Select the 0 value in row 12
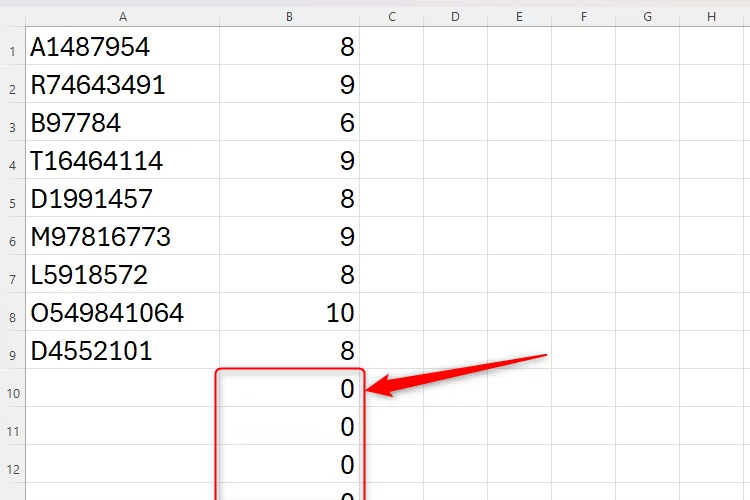Viewport: 750px width, 500px height. click(289, 464)
